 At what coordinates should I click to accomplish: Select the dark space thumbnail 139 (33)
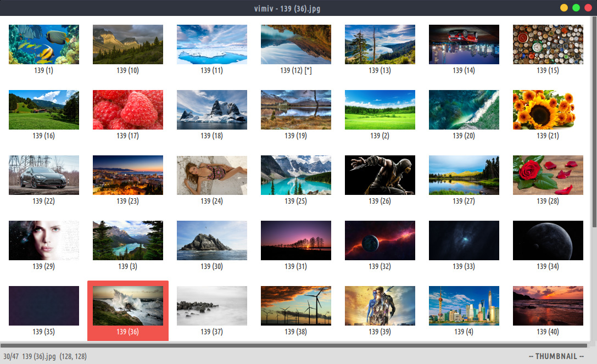[x=464, y=240]
